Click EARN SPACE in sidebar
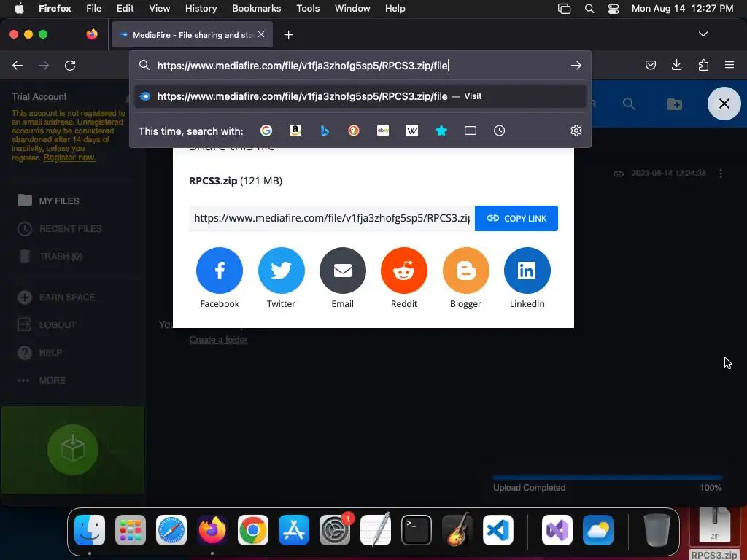Screen dimensions: 747x560 coord(67,297)
